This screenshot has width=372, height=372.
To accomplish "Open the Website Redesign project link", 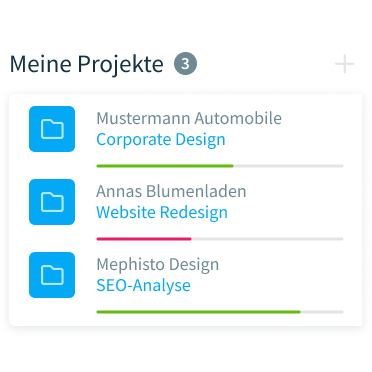I will [x=162, y=212].
